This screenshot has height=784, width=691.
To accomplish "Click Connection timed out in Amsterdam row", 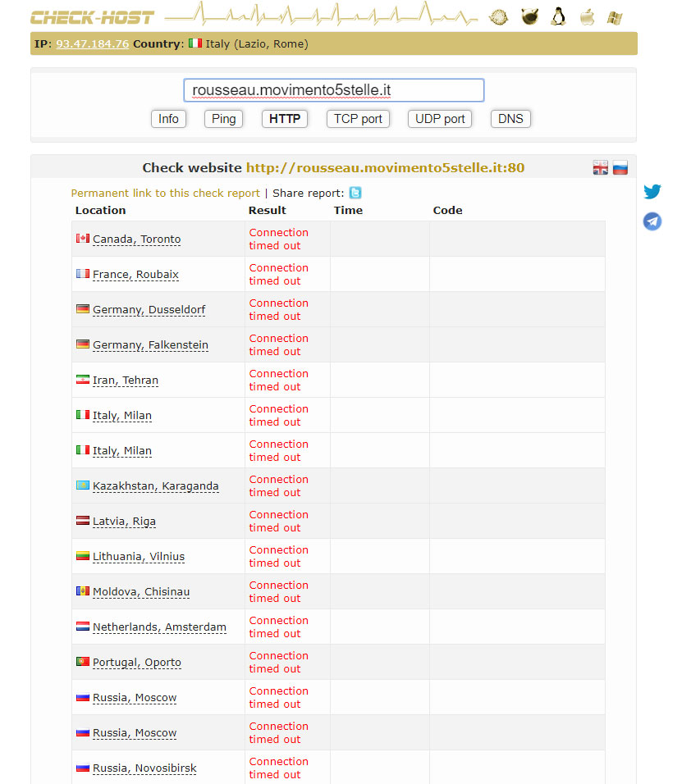I will coord(279,627).
